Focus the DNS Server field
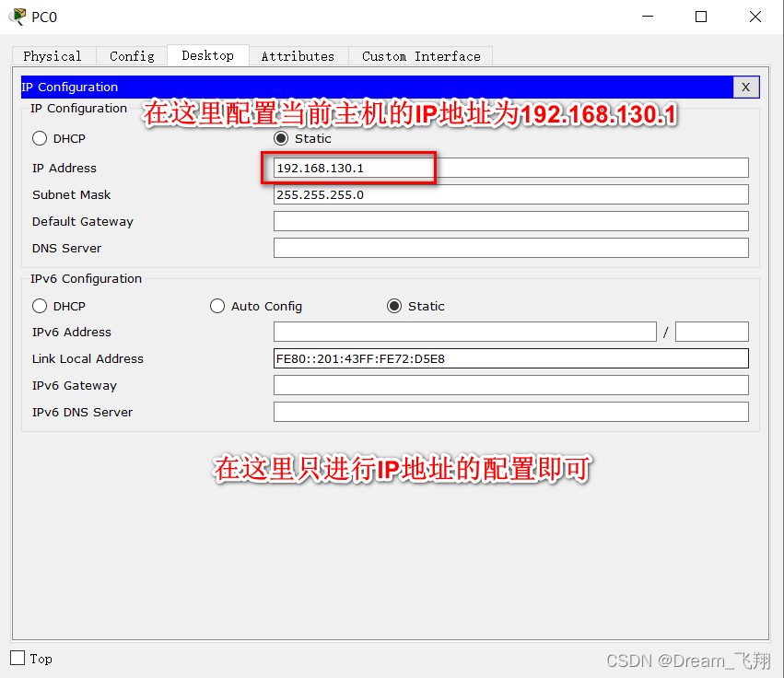This screenshot has width=784, height=678. tap(511, 248)
